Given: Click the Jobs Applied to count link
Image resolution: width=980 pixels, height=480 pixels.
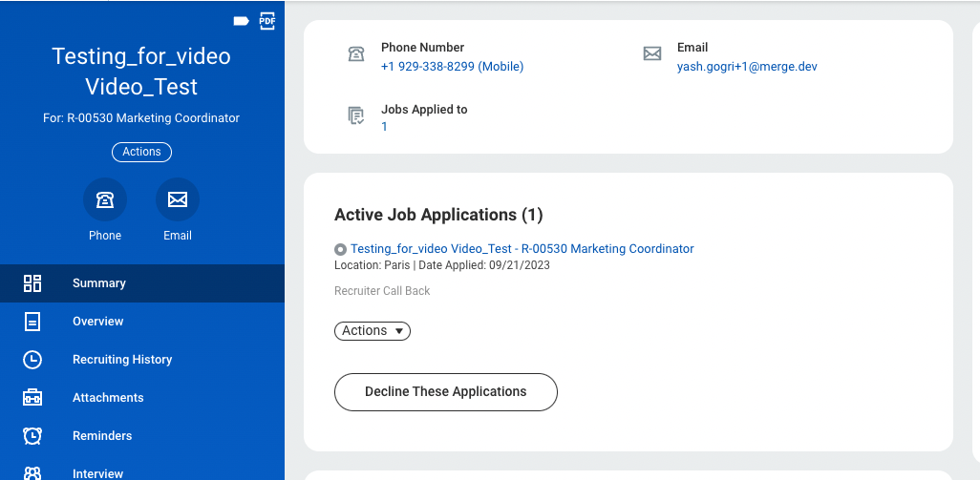Looking at the screenshot, I should (384, 127).
